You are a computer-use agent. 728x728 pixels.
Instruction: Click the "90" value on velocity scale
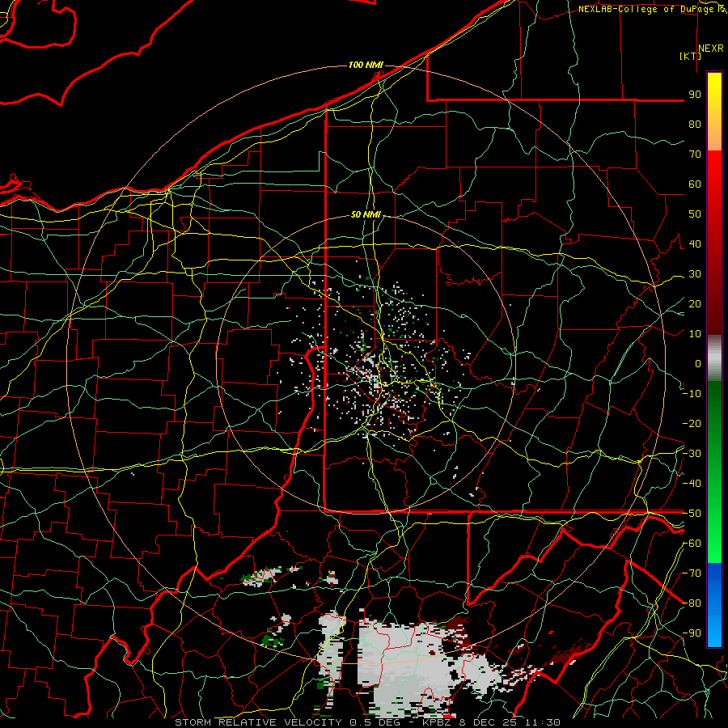point(695,95)
